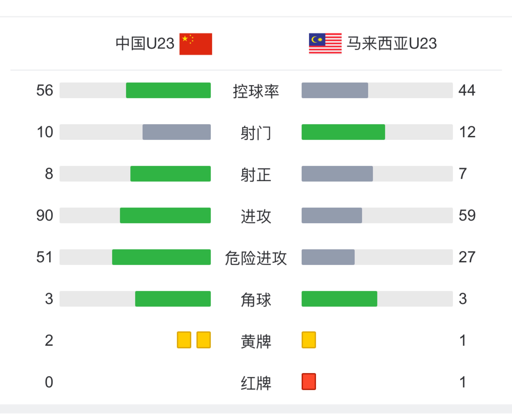Click Malaysia's single yellow card icon
This screenshot has height=420, width=512.
coord(309,340)
